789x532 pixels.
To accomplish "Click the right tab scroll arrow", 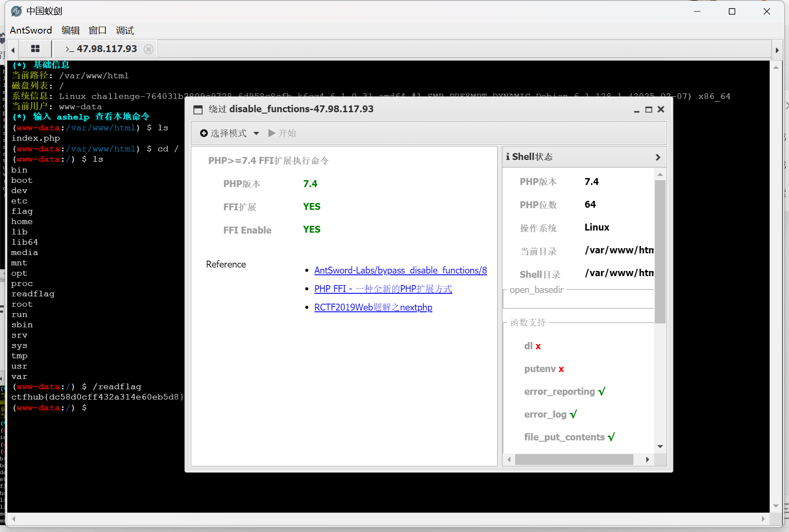I will [x=777, y=50].
